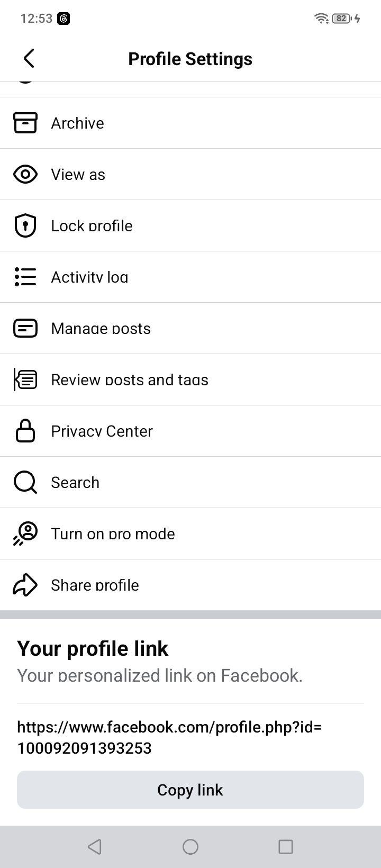Tap the View as eye icon
This screenshot has width=381, height=868.
(x=25, y=174)
